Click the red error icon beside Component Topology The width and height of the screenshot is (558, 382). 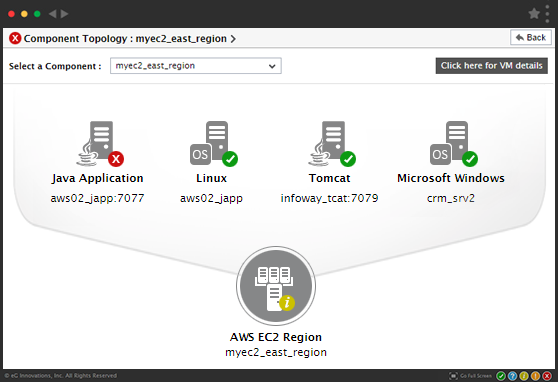point(15,38)
